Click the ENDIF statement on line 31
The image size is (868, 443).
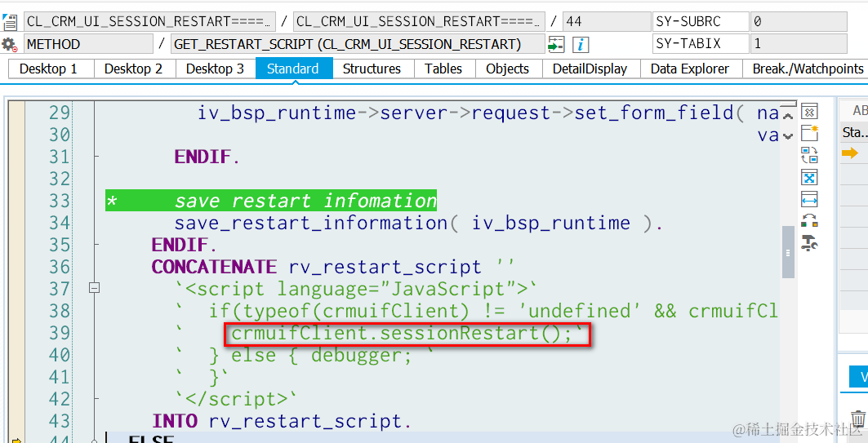tap(207, 157)
